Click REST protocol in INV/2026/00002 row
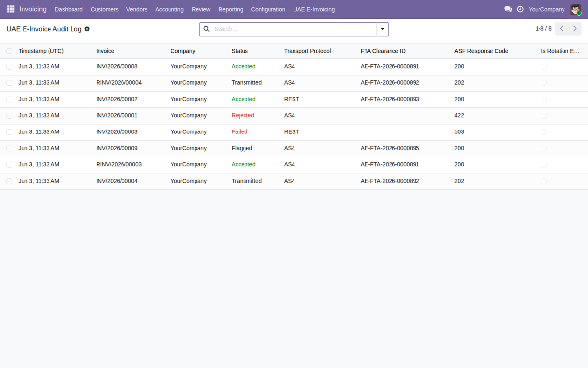Screen dimensions: 588x368 [x=292, y=99]
